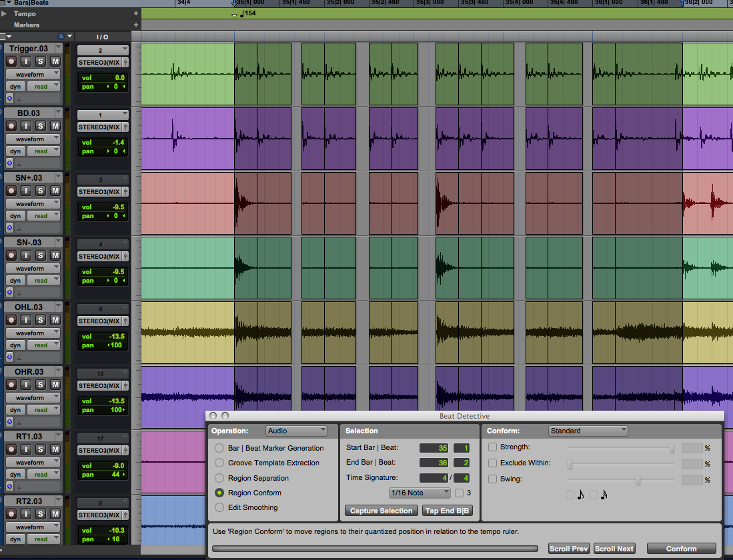Viewport: 733px width, 560px height.
Task: Toggle input monitoring on SN-.03 track
Action: click(x=26, y=255)
